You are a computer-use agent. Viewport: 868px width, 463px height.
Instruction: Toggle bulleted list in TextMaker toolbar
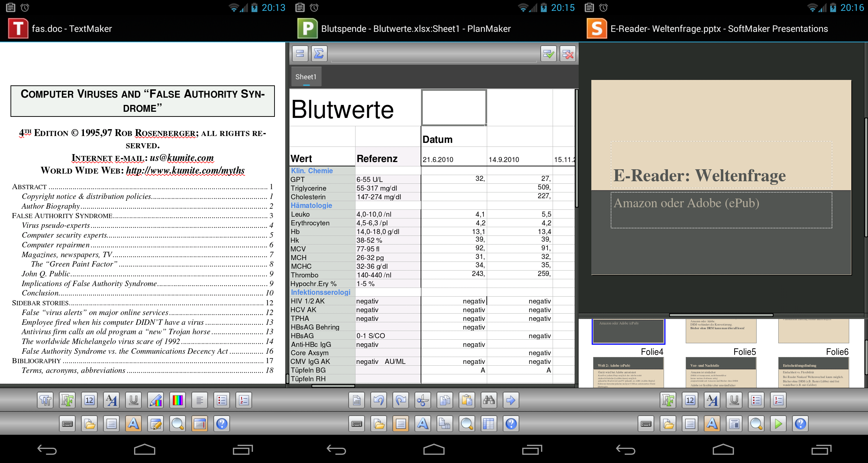click(222, 400)
